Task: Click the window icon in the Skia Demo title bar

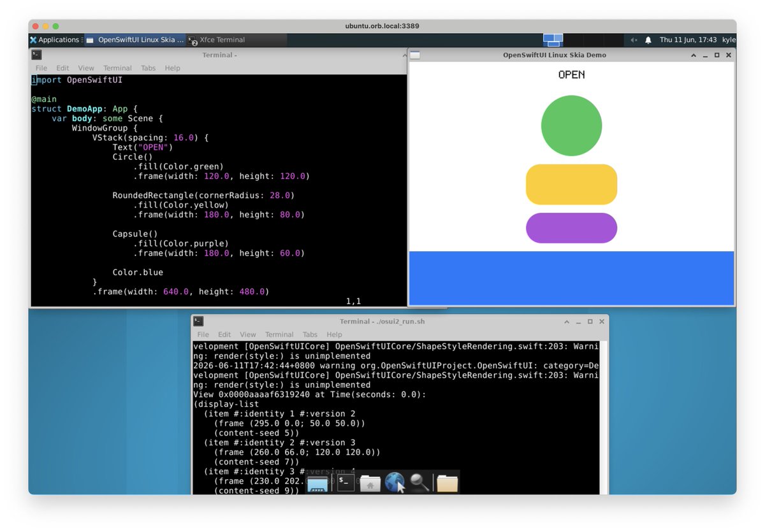Action: coord(415,55)
